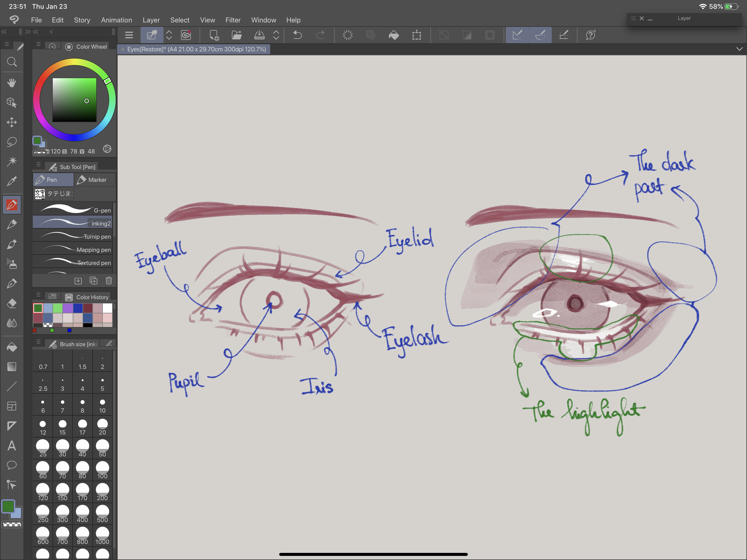Open the Filter menu
The image size is (747, 560).
pos(233,20)
